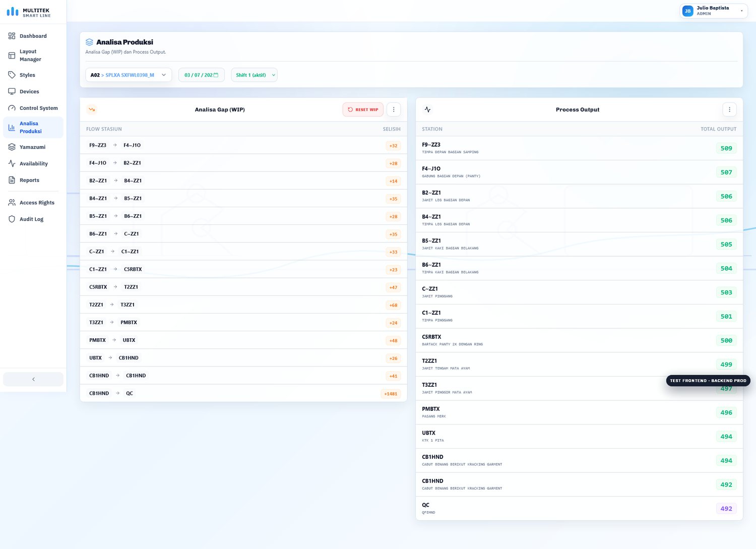Click the calendar icon in date field
Screen dimensions: 756x549
coord(216,75)
